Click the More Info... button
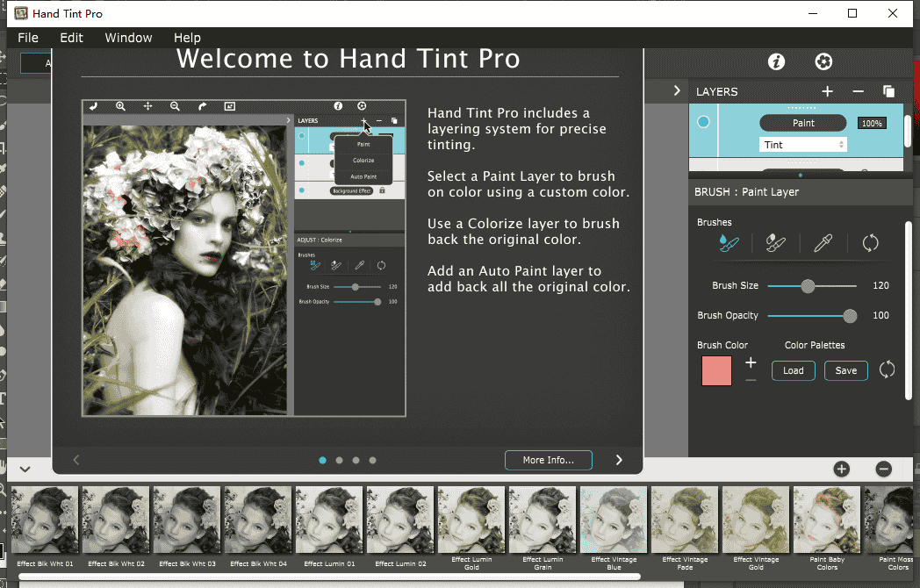This screenshot has height=588, width=920. 548,460
